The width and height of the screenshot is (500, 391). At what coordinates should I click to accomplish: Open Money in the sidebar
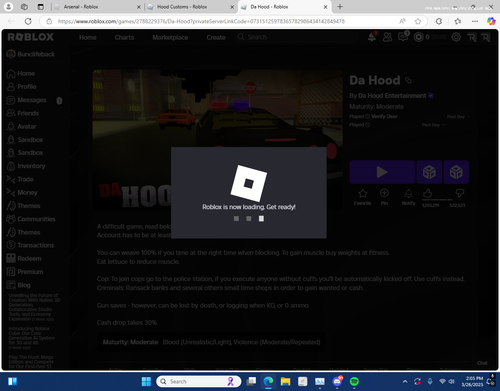click(x=22, y=193)
